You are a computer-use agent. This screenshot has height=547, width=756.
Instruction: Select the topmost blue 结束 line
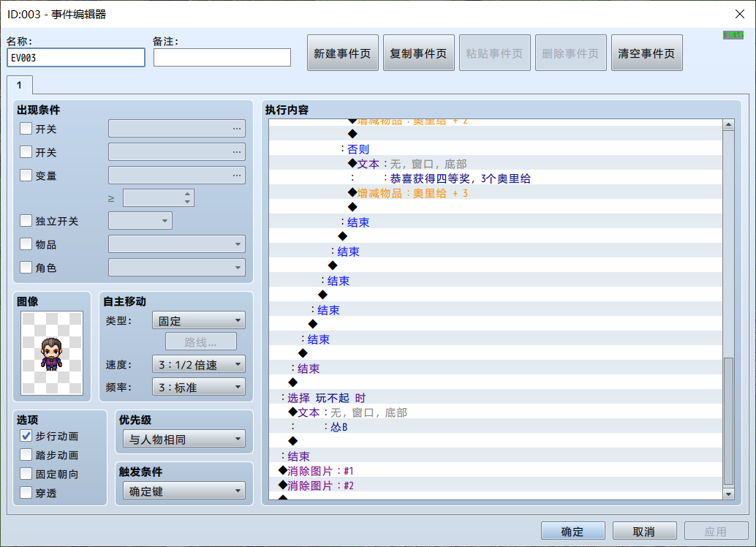coord(496,222)
